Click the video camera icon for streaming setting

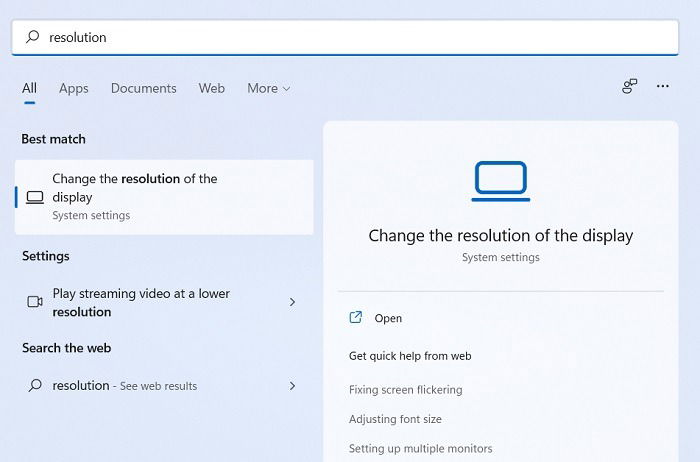[x=35, y=302]
